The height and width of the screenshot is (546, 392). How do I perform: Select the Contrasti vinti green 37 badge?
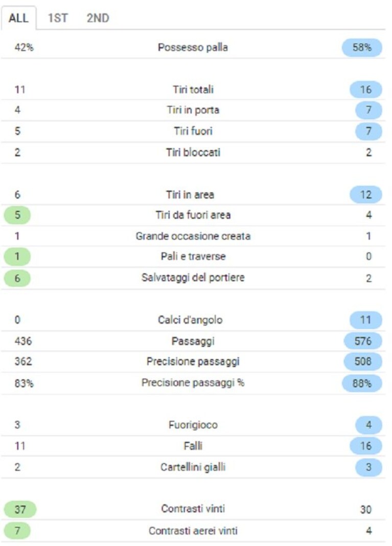coord(20,509)
